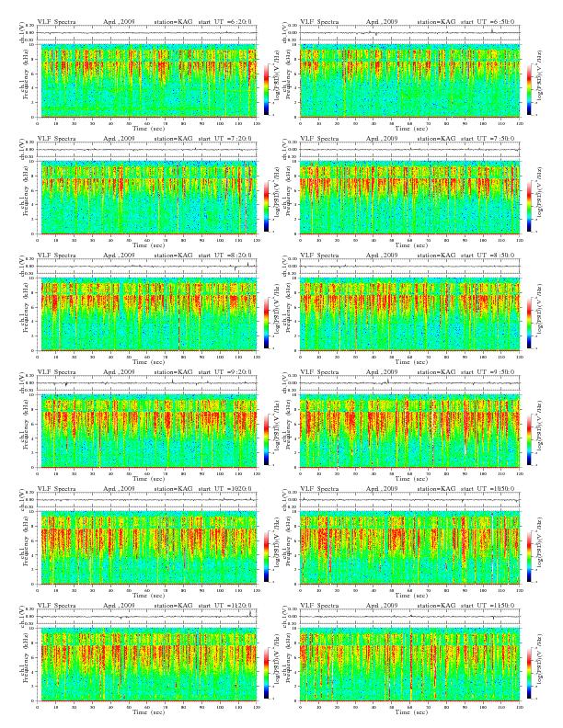Viewport: 563px width, 728px height.
Task: Pick the spectrogram starting UT 8:20:0
Action: (147, 314)
